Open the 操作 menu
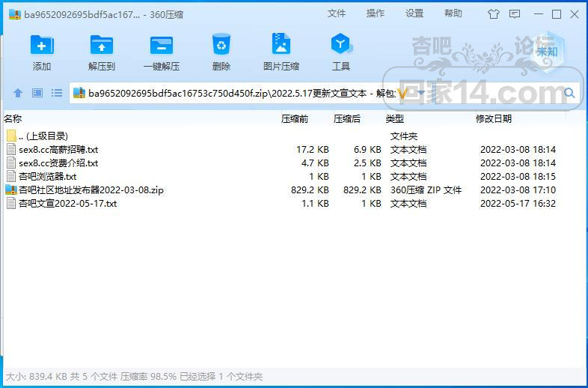The height and width of the screenshot is (388, 588). point(376,13)
